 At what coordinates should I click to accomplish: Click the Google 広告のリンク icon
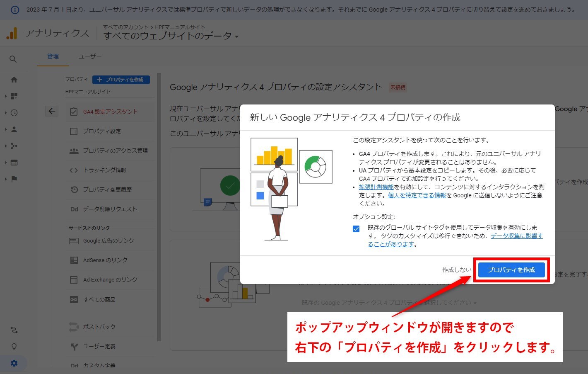(74, 241)
